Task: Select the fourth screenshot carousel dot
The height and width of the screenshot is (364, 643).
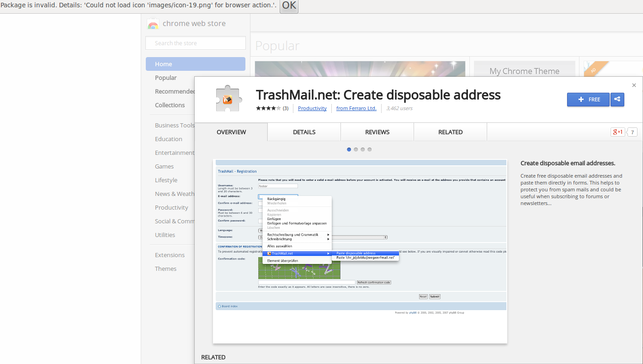Action: tap(370, 149)
